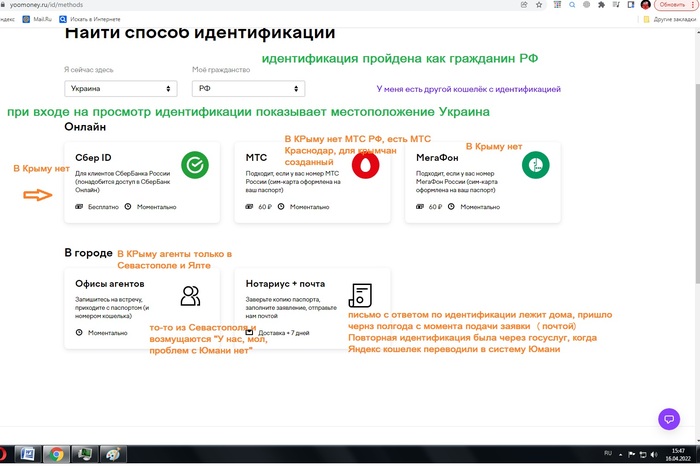Select the Офисы агентов card title
The width and height of the screenshot is (700, 467).
[x=109, y=283]
